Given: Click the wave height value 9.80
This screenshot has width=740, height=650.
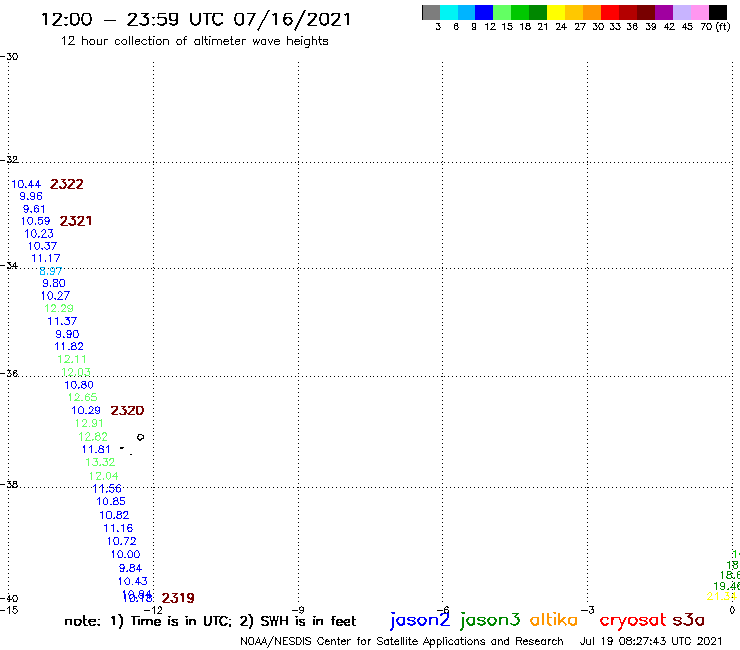Looking at the screenshot, I should point(54,283).
